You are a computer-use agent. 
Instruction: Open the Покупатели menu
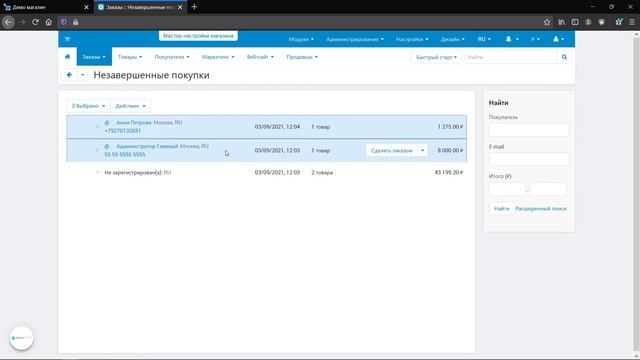click(x=172, y=57)
